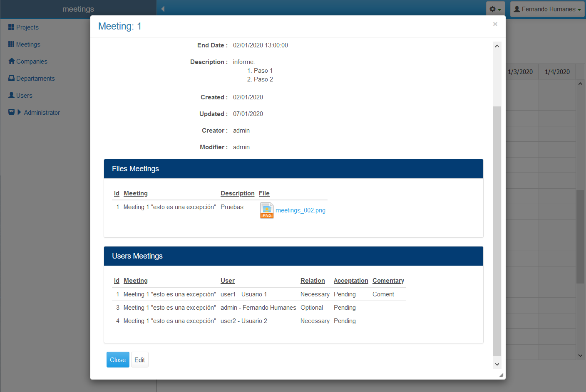The height and width of the screenshot is (392, 586).
Task: Click the "Pruebas" description cell
Action: click(232, 207)
